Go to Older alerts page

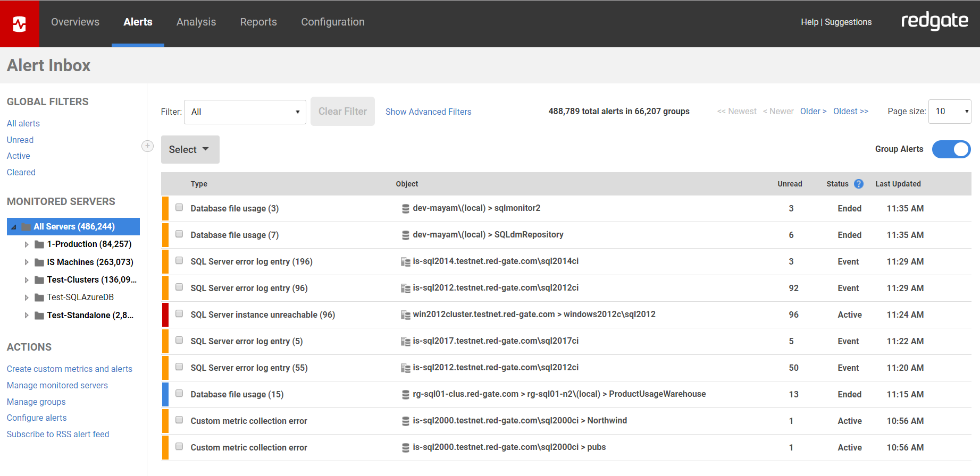coord(814,112)
